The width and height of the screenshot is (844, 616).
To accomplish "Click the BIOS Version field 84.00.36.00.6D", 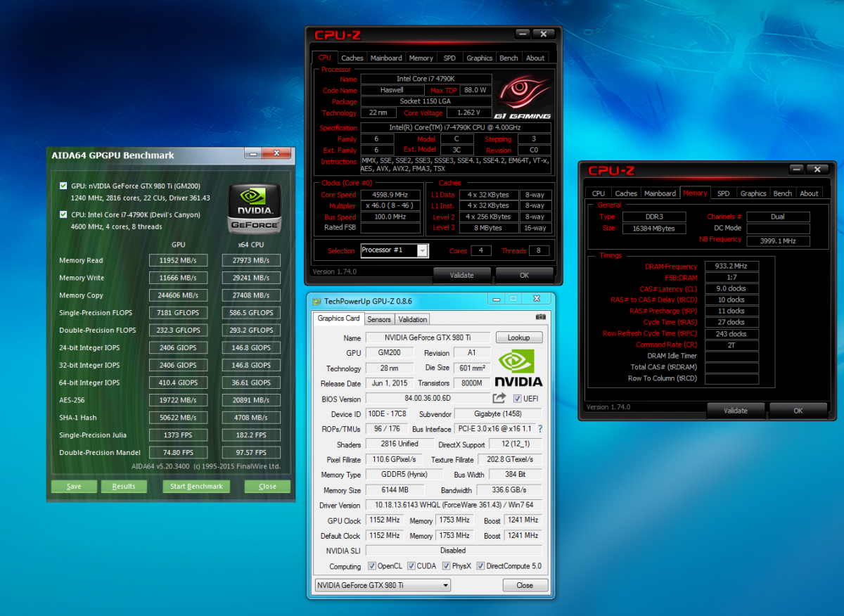I will click(x=427, y=399).
